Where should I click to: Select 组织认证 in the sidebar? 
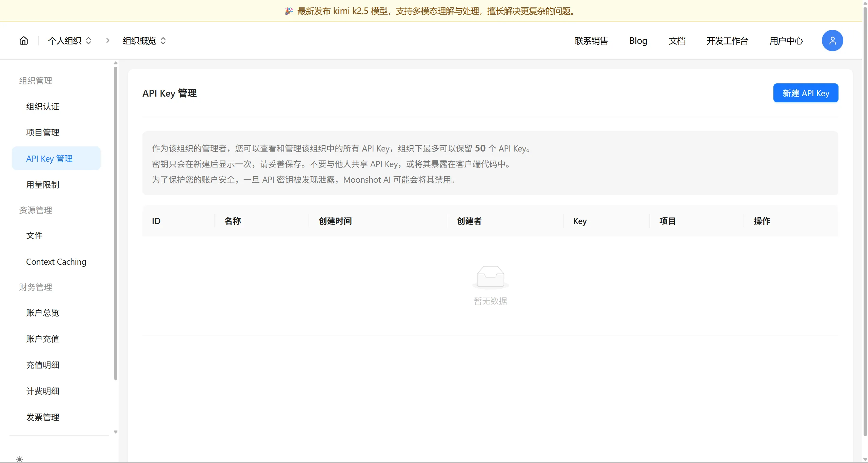pos(43,106)
